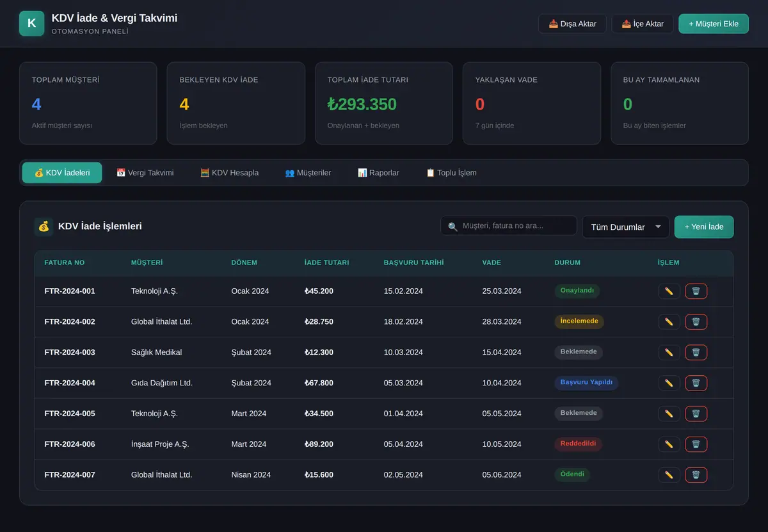Screen dimensions: 768x532
Task: Click the İade Tutarı column header
Action: pos(327,262)
